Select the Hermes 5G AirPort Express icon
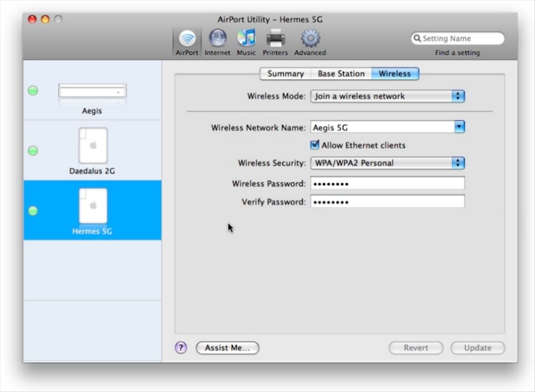This screenshot has height=392, width=535. (x=93, y=206)
